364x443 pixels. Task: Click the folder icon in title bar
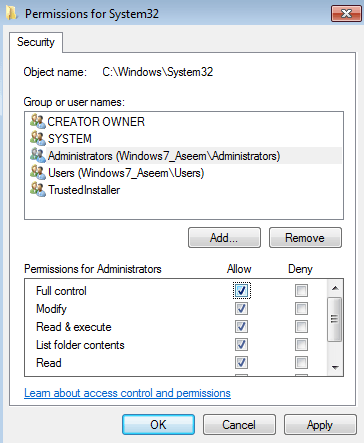(12, 13)
